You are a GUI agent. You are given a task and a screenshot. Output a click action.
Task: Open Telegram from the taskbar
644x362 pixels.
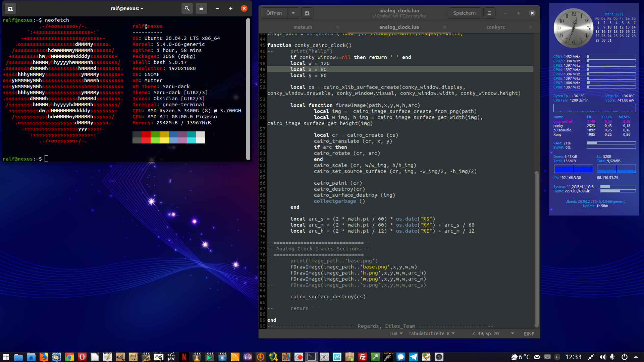[x=414, y=357]
